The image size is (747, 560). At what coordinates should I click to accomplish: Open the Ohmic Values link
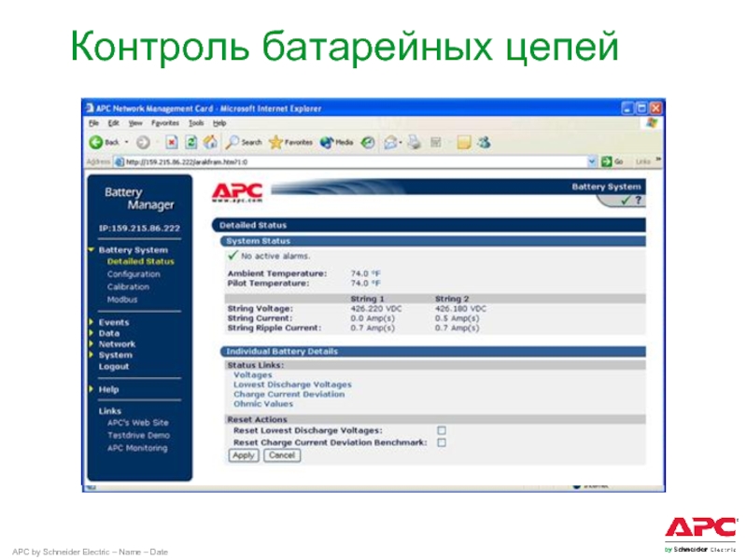point(263,404)
